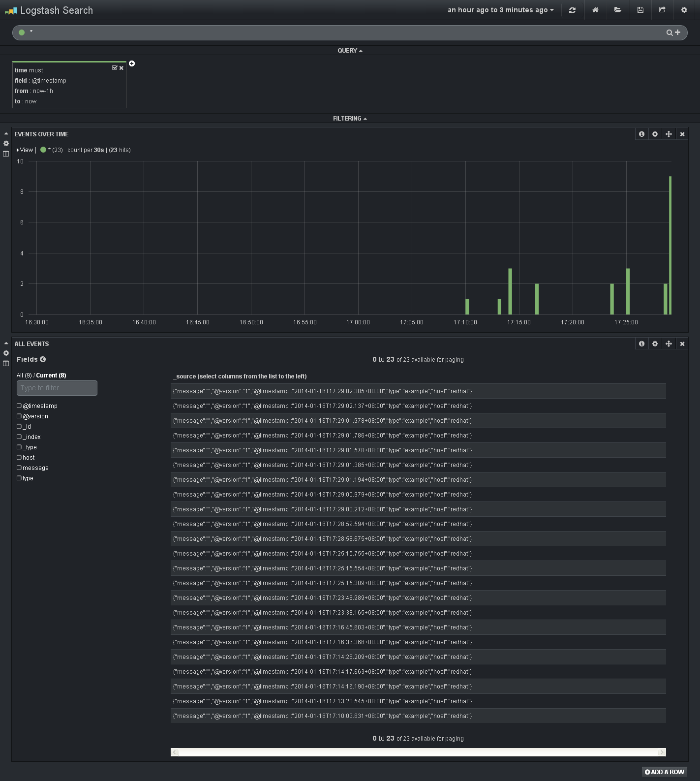Click add-panel columns icon beside All Events

click(6, 363)
